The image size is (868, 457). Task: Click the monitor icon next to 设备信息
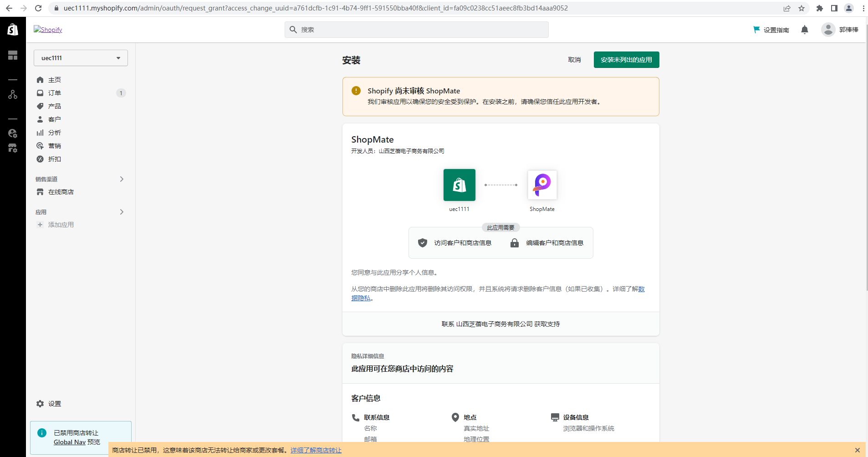(x=555, y=417)
